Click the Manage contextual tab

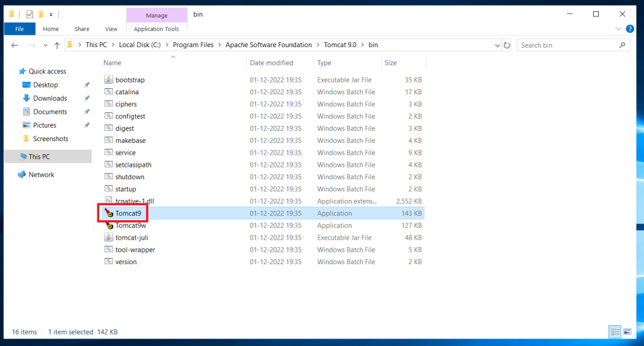(157, 15)
